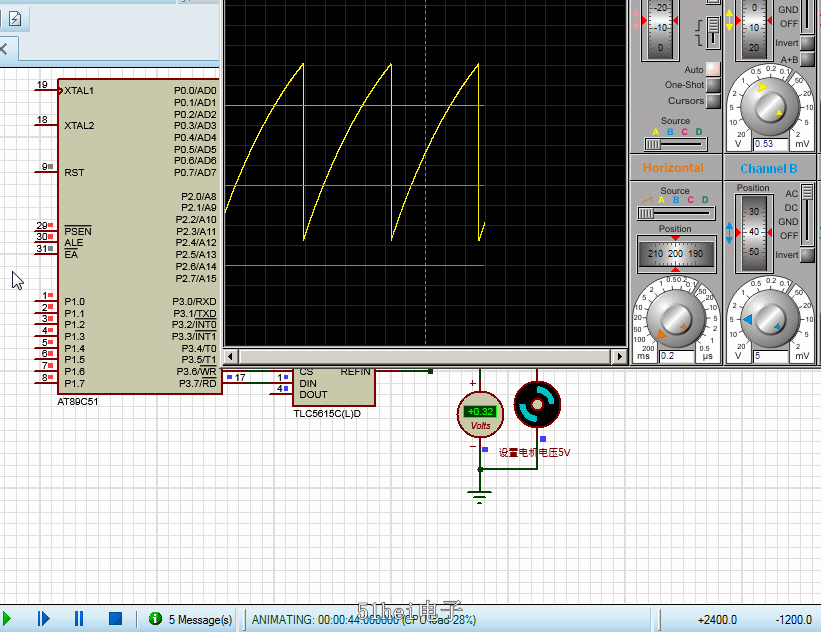821x632 pixels.
Task: Set Channel B coupling to AC
Action: 791,194
